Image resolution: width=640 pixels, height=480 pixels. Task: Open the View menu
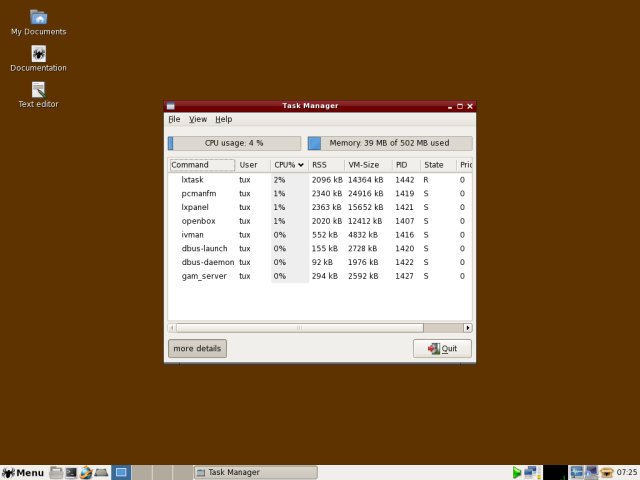click(x=198, y=119)
